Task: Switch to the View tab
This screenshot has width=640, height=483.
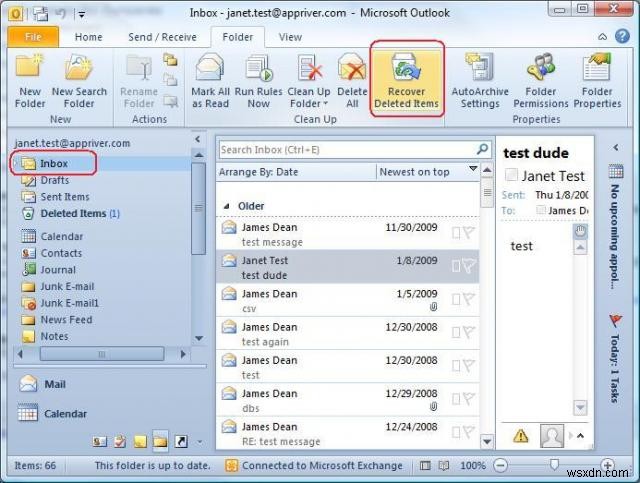Action: pos(290,37)
